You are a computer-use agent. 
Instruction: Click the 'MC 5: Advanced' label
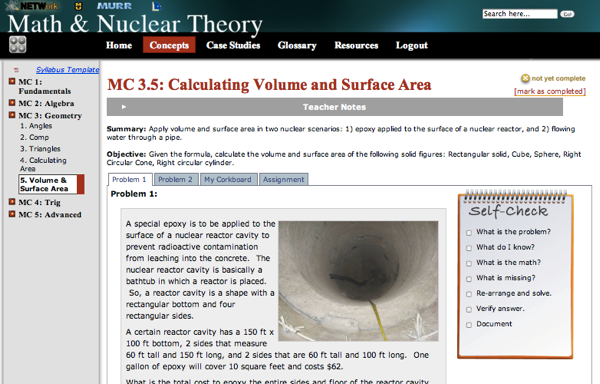click(50, 215)
